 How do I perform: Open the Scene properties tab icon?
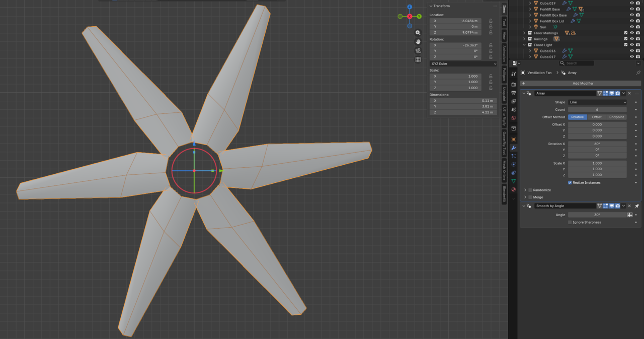pos(513,110)
